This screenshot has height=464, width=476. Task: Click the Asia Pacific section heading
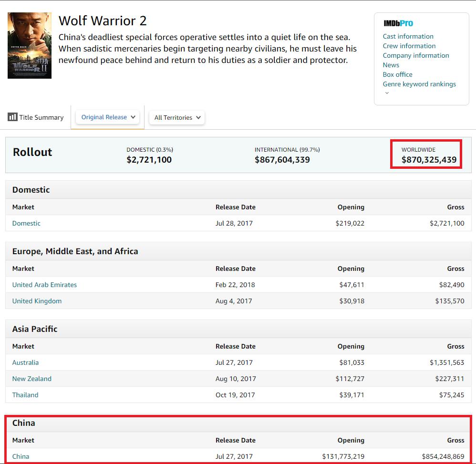tap(35, 329)
